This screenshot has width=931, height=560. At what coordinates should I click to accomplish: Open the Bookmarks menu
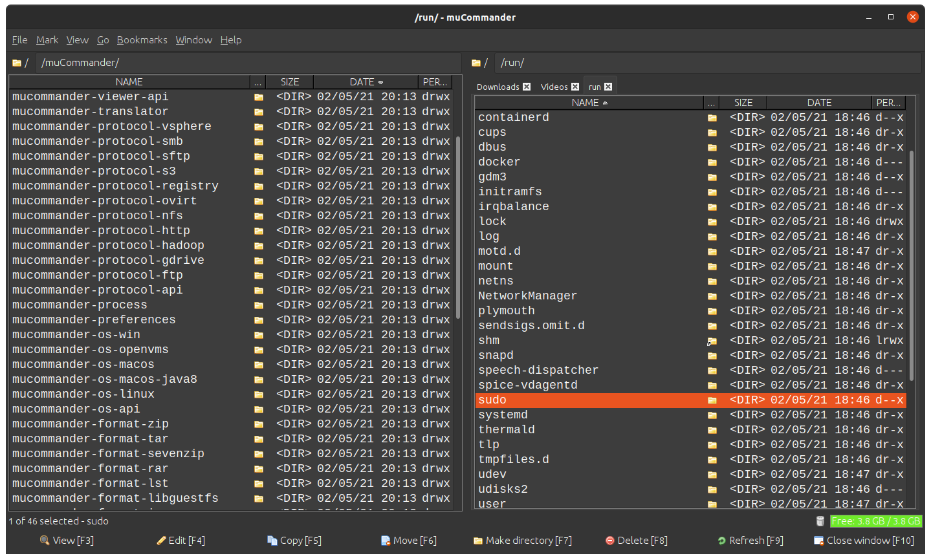point(142,39)
